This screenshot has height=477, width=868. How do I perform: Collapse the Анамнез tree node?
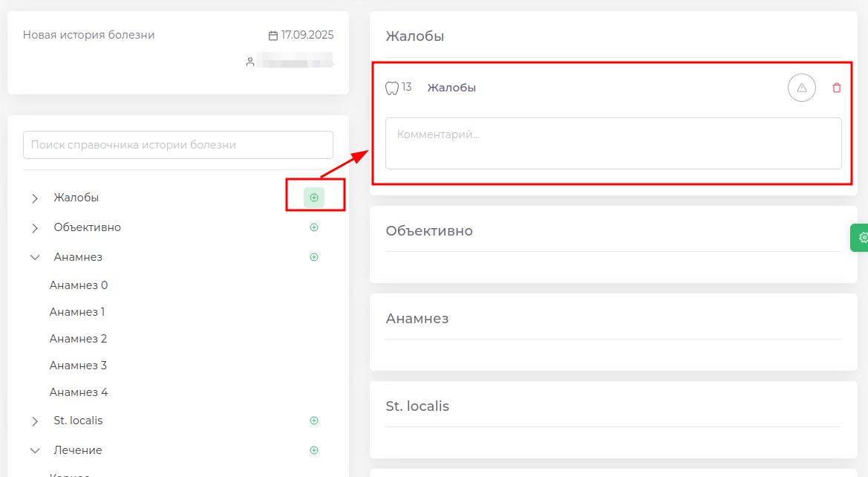[x=35, y=257]
